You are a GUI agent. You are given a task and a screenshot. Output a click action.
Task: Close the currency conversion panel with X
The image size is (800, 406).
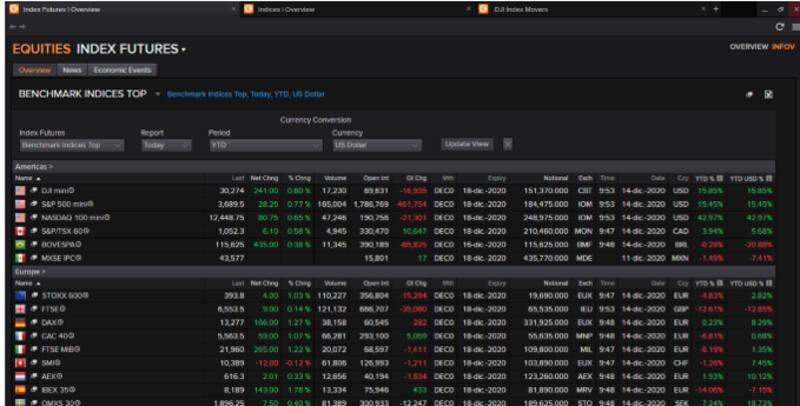pyautogui.click(x=507, y=144)
